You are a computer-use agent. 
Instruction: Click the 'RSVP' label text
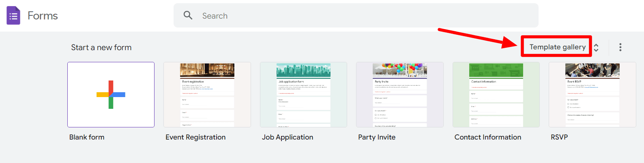coord(559,137)
